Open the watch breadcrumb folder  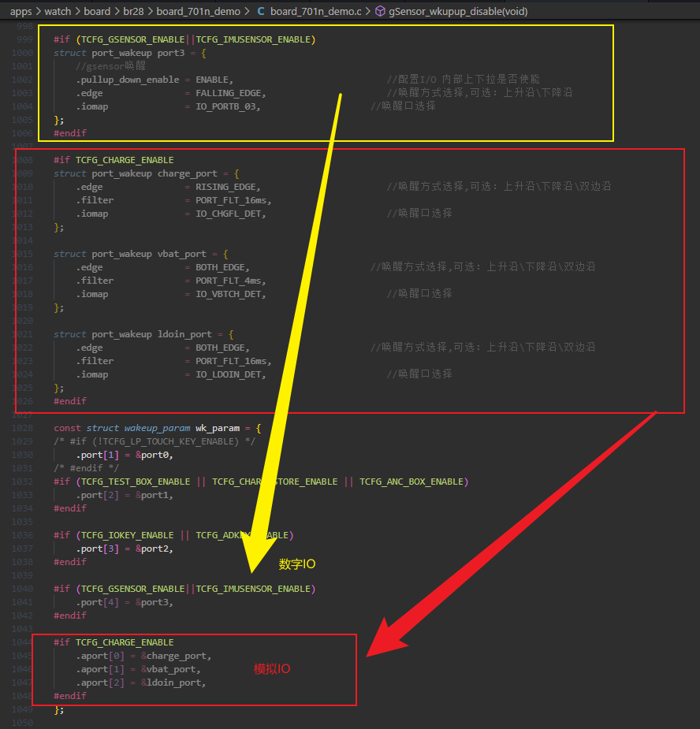pyautogui.click(x=58, y=11)
